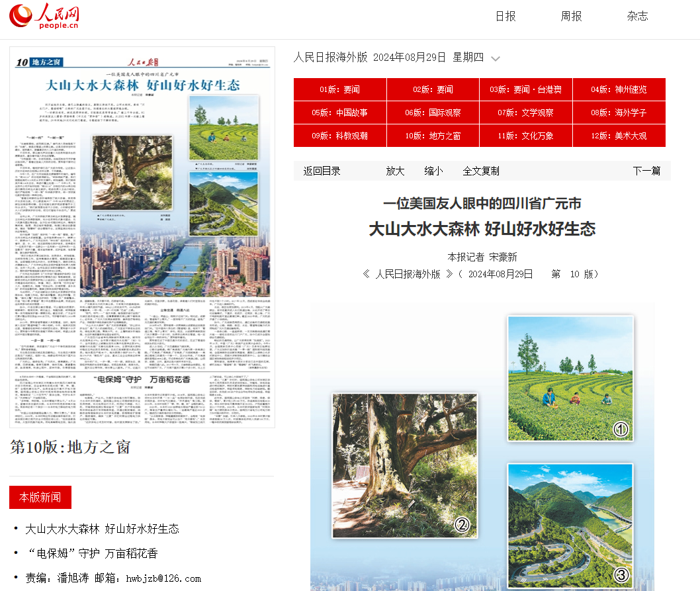The height and width of the screenshot is (591, 700).
Task: Click the 电保姆守护 万亩稻花香 section on page image
Action: pos(142,379)
